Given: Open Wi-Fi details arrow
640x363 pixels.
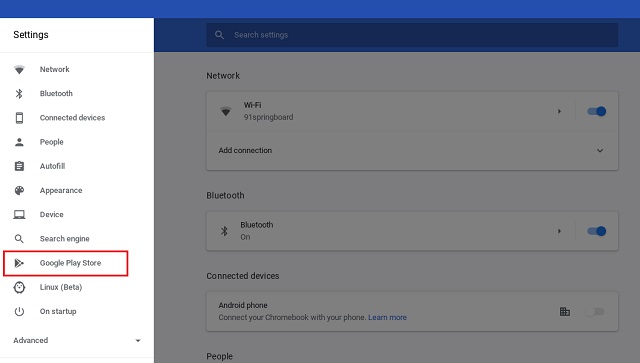Looking at the screenshot, I should pos(559,111).
